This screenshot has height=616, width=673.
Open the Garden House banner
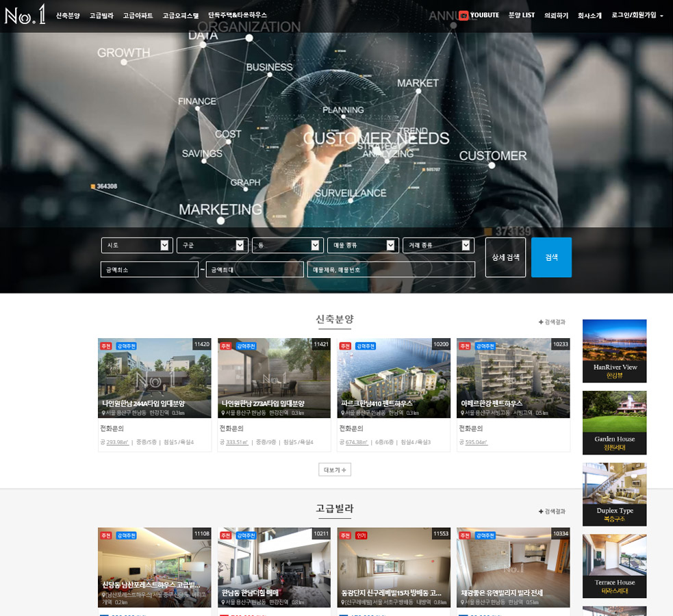(x=614, y=422)
